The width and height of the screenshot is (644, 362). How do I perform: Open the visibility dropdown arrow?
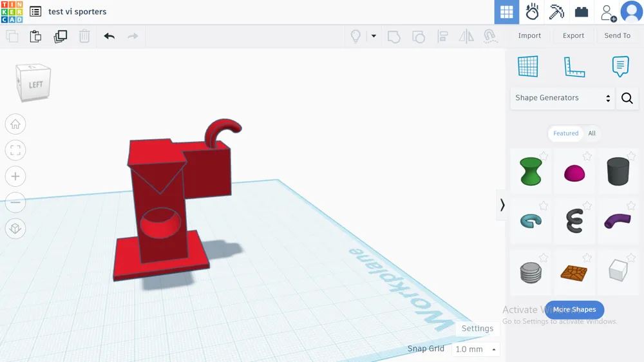point(374,35)
